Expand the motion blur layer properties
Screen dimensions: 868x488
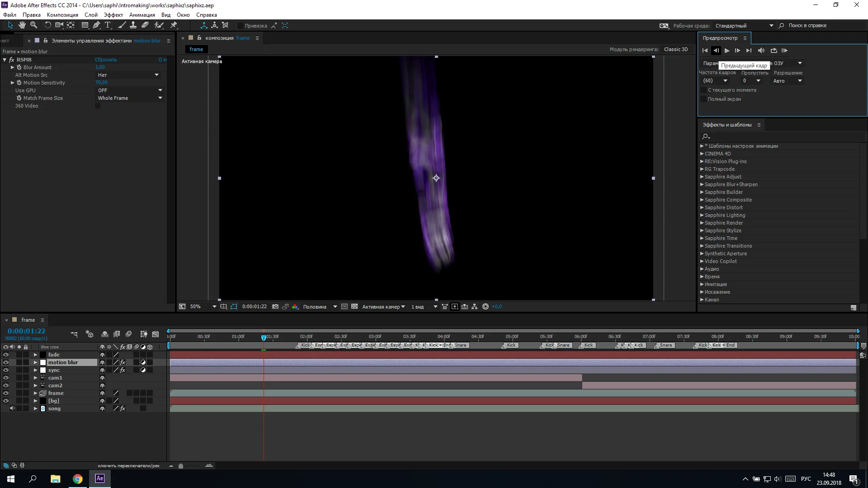point(35,362)
